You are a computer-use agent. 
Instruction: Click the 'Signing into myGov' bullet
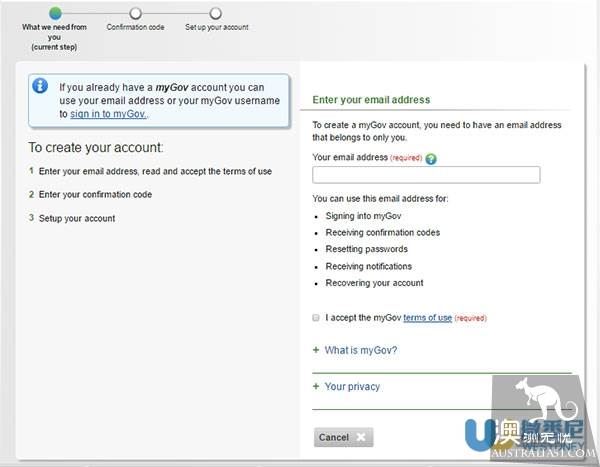363,216
